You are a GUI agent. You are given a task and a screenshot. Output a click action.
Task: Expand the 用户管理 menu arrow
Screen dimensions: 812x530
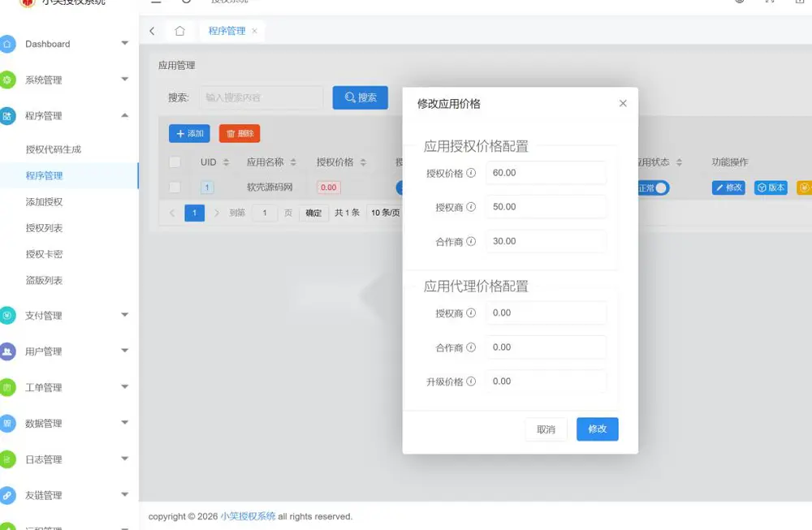[x=125, y=351]
